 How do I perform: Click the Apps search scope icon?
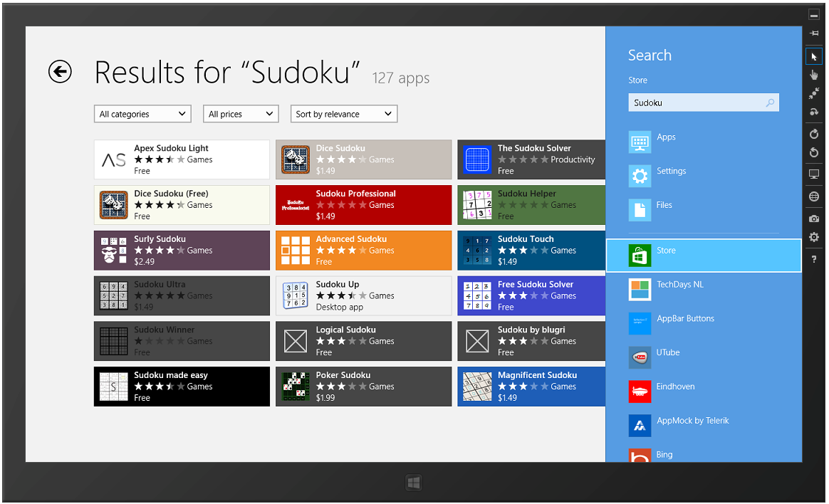(640, 142)
